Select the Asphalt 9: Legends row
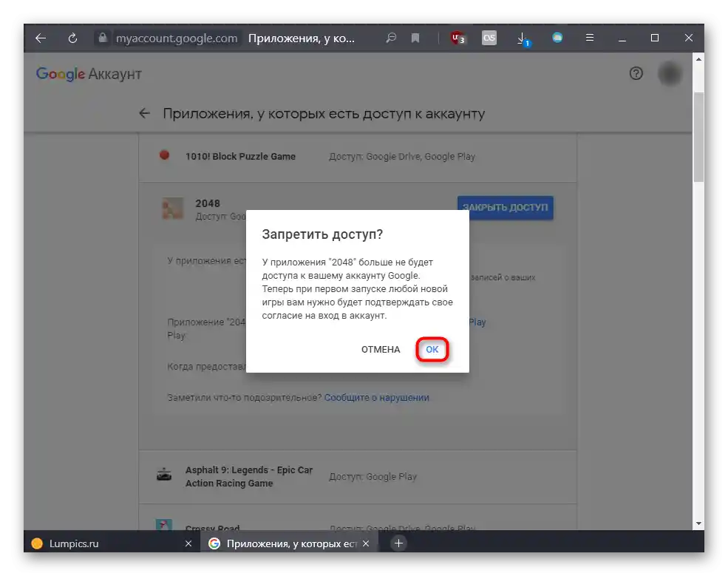The height and width of the screenshot is (576, 728). point(358,477)
